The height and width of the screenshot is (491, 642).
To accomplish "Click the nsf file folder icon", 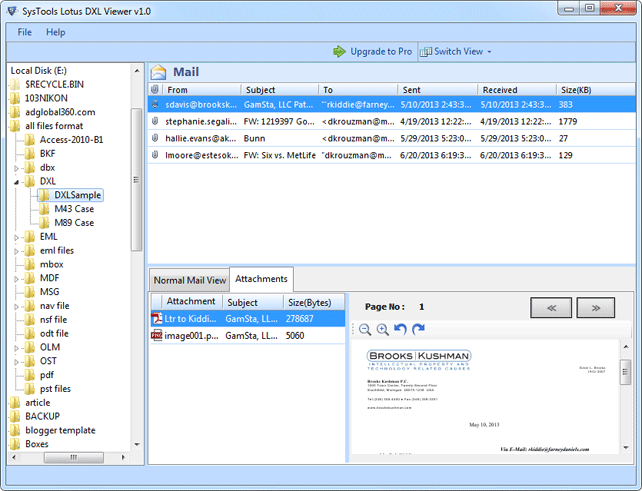I will (29, 319).
